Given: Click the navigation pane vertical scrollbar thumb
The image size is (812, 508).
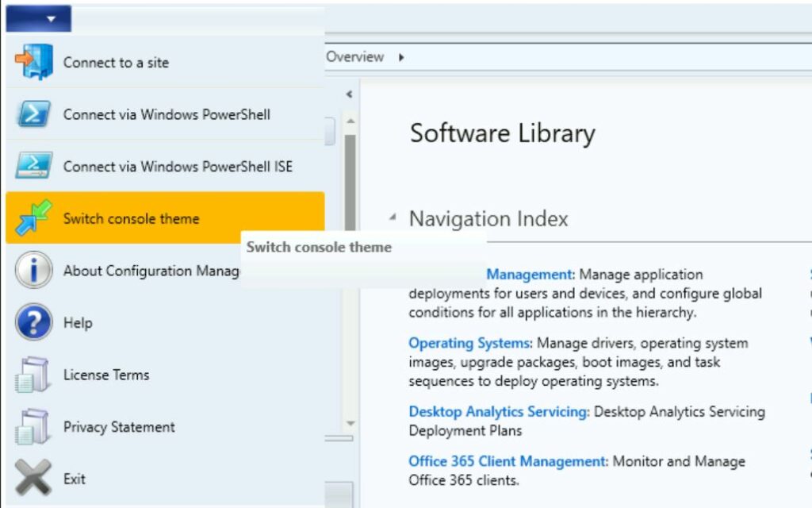Looking at the screenshot, I should [350, 183].
